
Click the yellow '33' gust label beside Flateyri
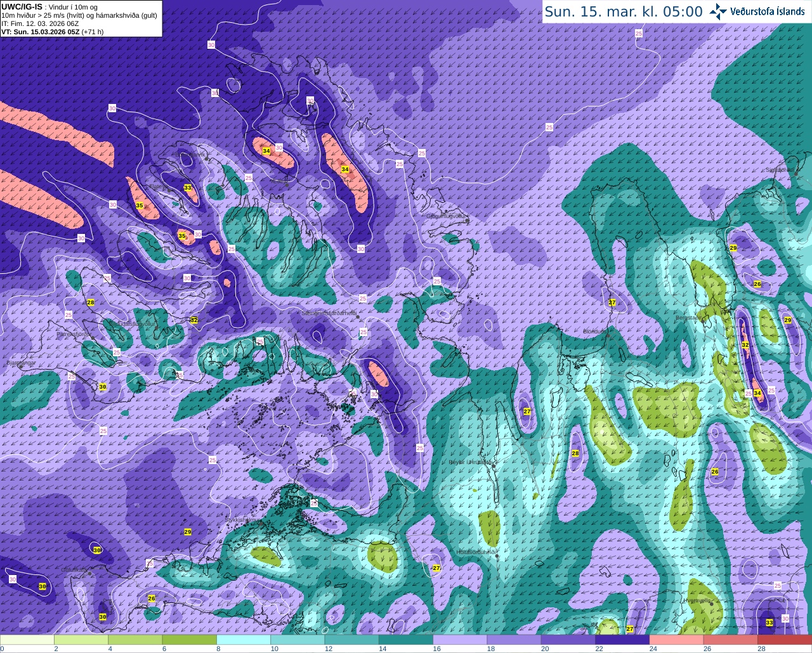point(188,188)
